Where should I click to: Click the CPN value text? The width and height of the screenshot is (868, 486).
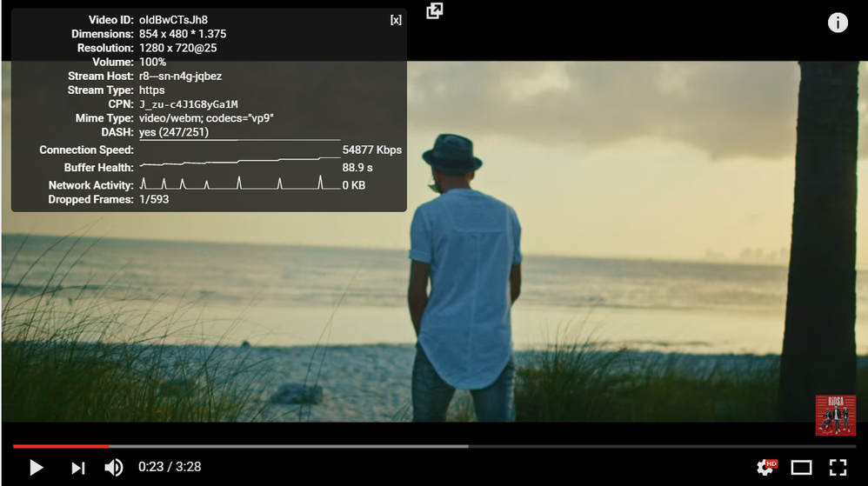click(188, 104)
